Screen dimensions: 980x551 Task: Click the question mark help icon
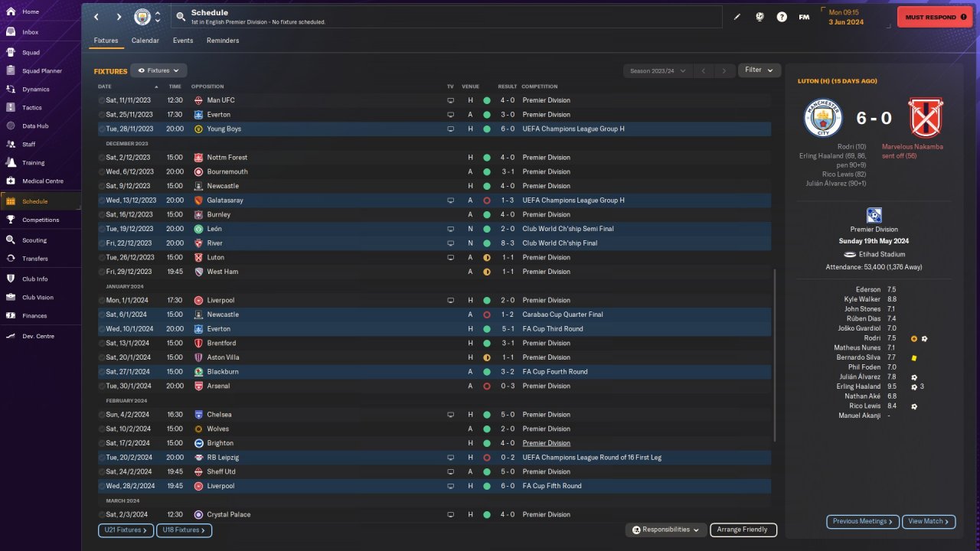782,17
